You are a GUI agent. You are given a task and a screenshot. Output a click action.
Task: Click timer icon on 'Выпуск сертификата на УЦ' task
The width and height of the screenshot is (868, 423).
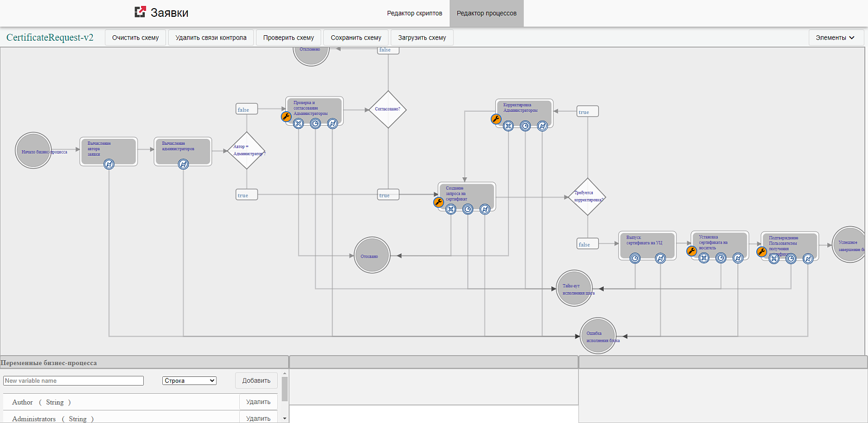point(635,258)
